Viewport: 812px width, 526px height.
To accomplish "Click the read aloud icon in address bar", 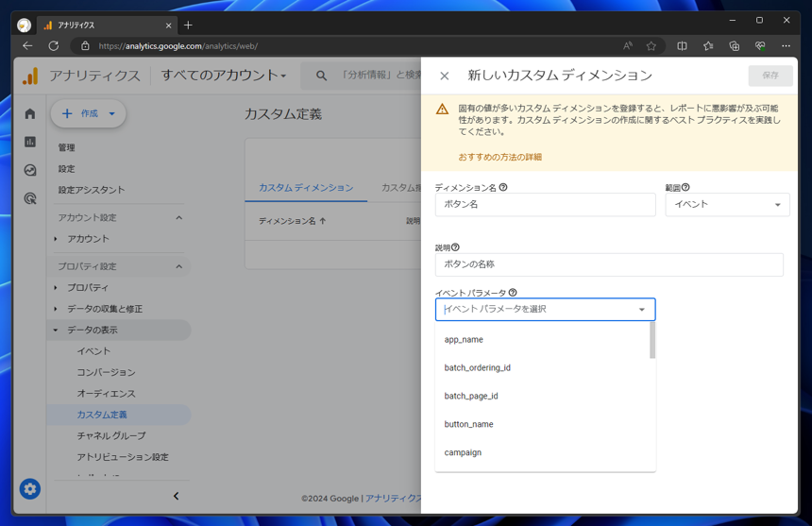I will [x=628, y=46].
